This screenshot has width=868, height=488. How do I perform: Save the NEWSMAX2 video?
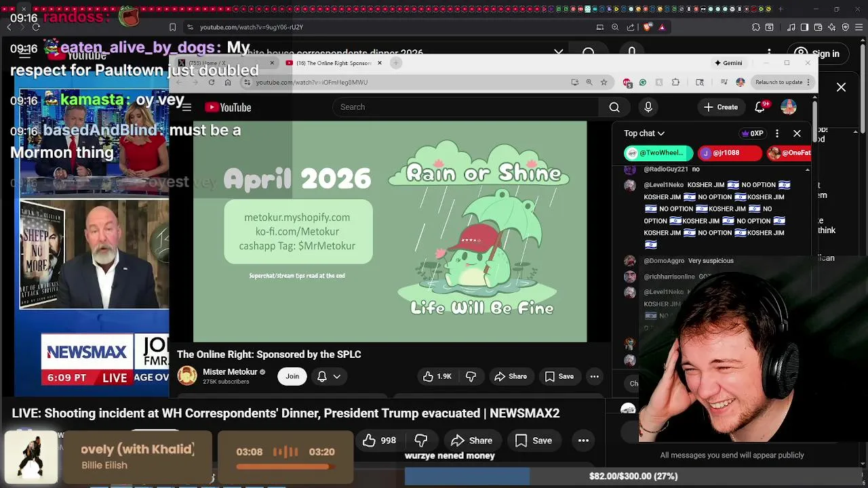(534, 441)
